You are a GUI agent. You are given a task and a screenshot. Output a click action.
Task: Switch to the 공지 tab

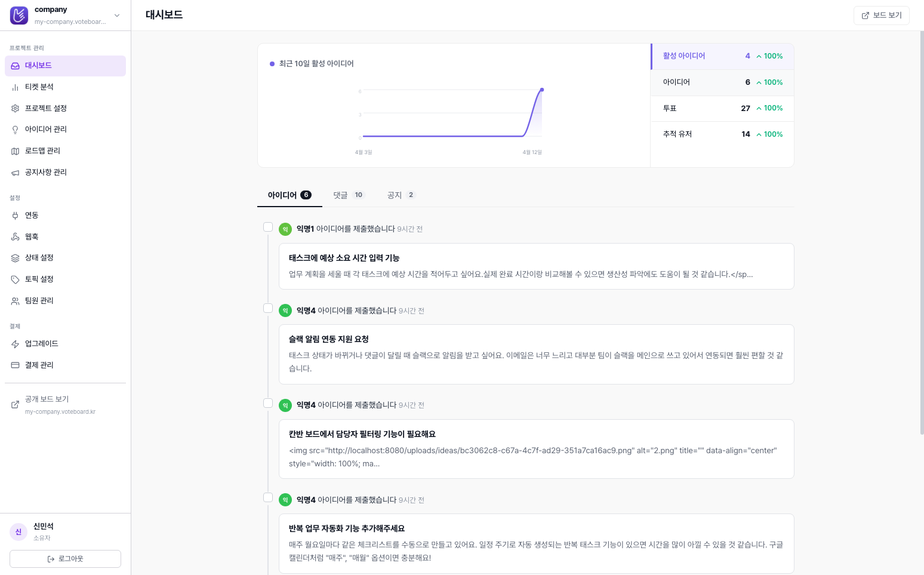401,195
